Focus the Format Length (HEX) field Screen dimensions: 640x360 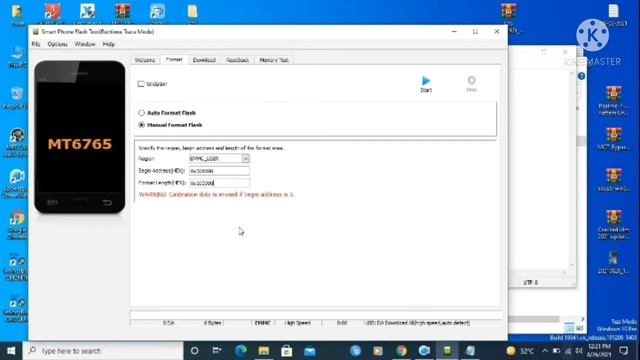point(219,183)
